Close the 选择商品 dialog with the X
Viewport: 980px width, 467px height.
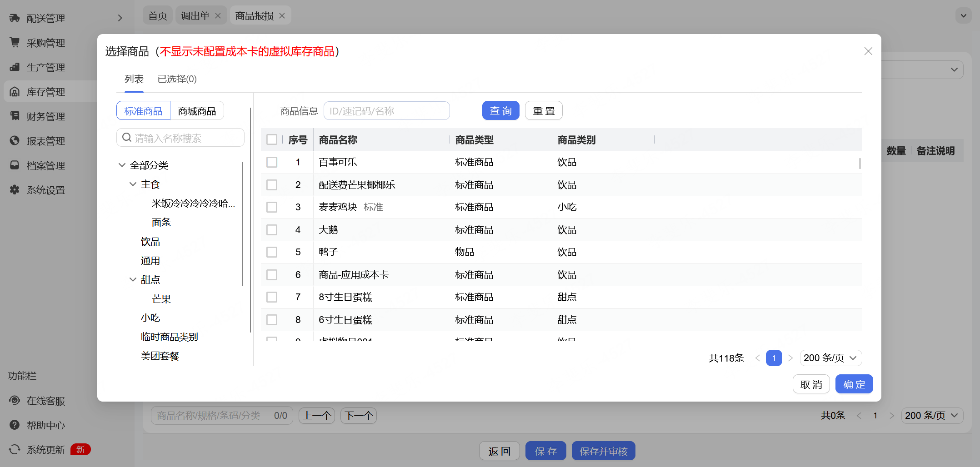pyautogui.click(x=868, y=51)
